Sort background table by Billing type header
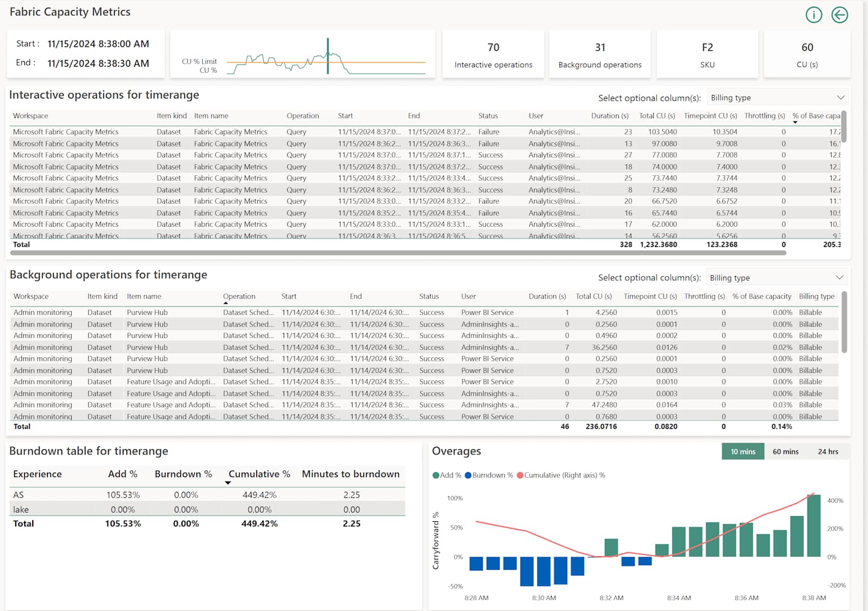 tap(817, 296)
